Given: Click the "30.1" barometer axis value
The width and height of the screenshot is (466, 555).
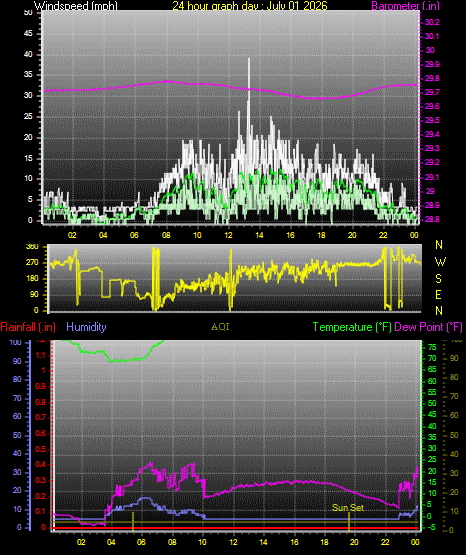Looking at the screenshot, I should pyautogui.click(x=432, y=36).
